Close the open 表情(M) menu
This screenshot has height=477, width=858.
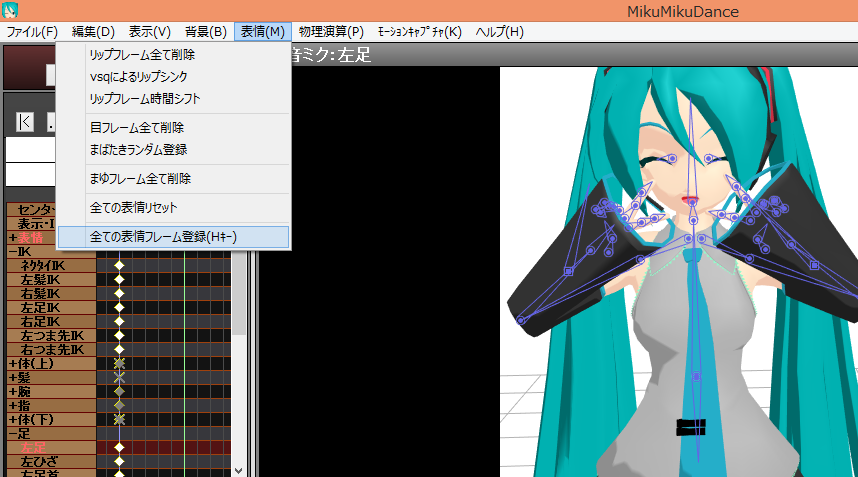(x=263, y=32)
